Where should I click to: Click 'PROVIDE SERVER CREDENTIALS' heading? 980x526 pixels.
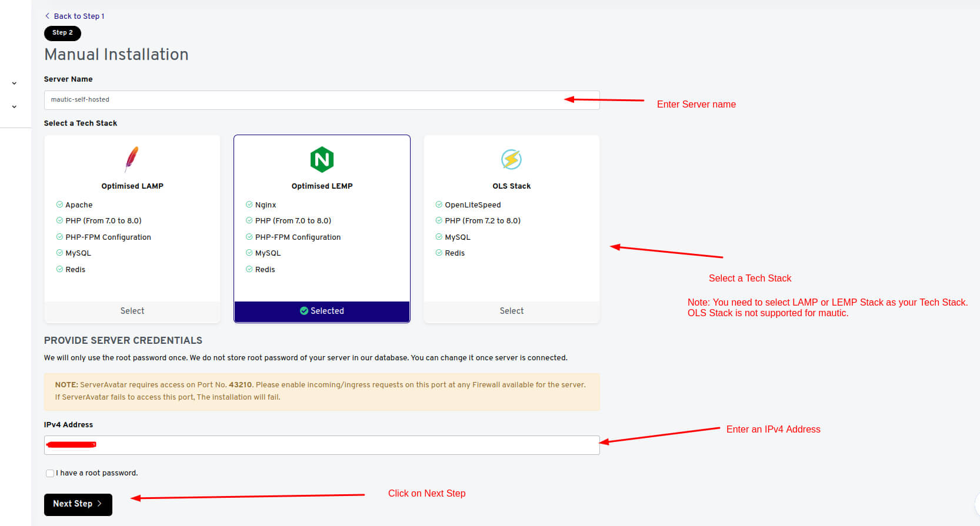(x=123, y=340)
